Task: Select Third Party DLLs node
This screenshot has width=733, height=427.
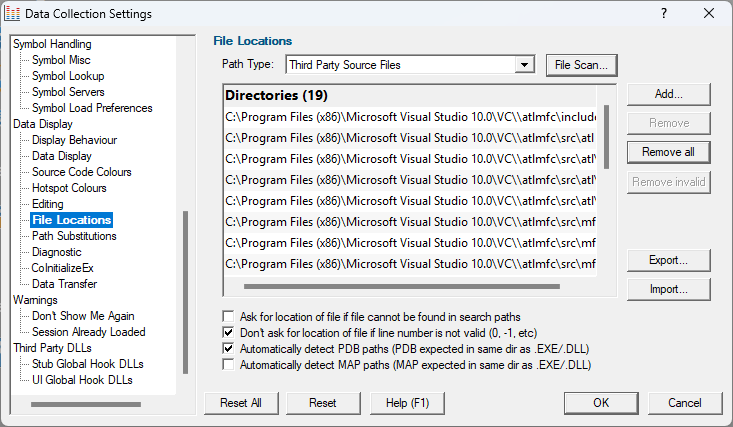Action: coord(52,348)
